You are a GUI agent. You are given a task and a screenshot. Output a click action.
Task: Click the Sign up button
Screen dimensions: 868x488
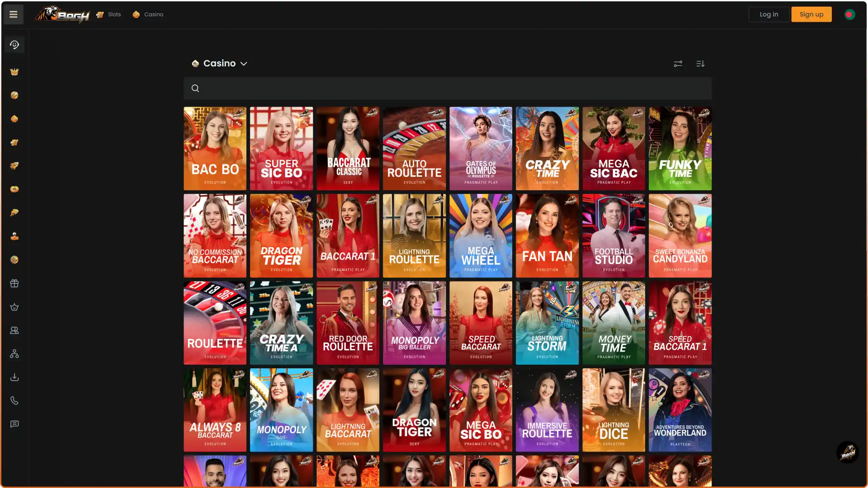pos(811,14)
